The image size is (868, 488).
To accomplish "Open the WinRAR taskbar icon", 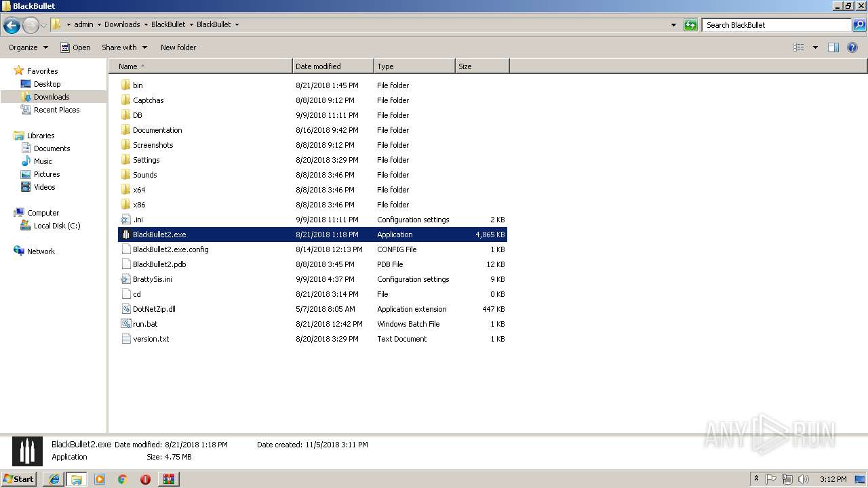I will 168,479.
